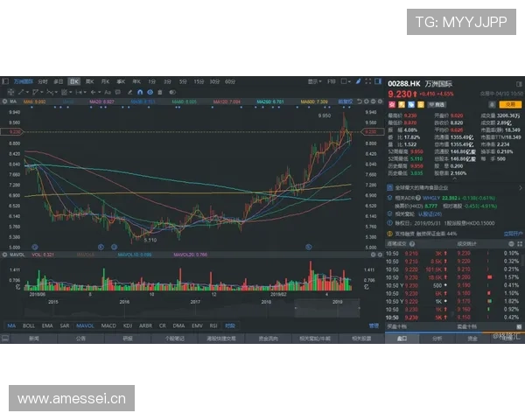This screenshot has height=420, width=525.
Task: Click the circular blue icon in drawing toolbar
Action: coord(150,91)
